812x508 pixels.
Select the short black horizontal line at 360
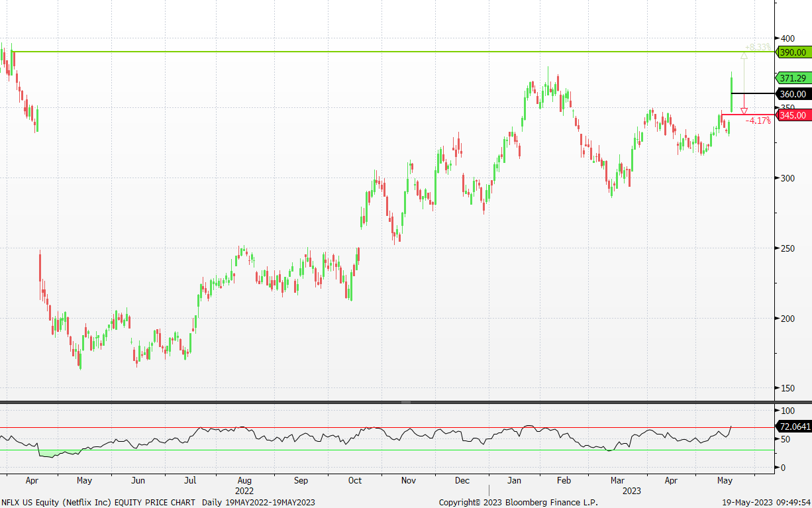coord(752,93)
